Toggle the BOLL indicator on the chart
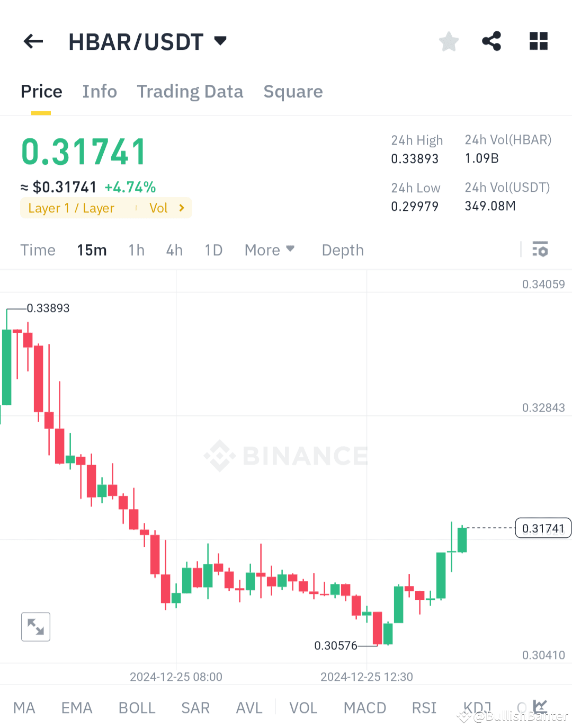 click(x=137, y=708)
